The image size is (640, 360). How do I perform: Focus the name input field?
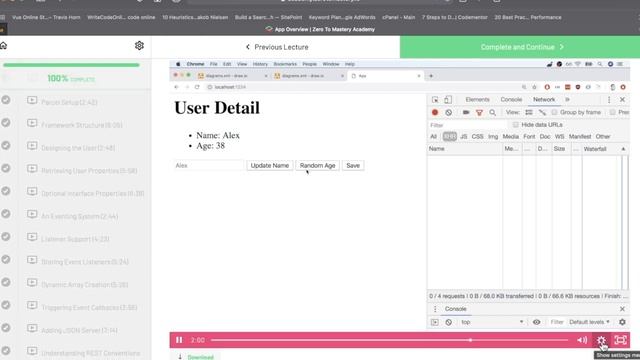[x=209, y=165]
